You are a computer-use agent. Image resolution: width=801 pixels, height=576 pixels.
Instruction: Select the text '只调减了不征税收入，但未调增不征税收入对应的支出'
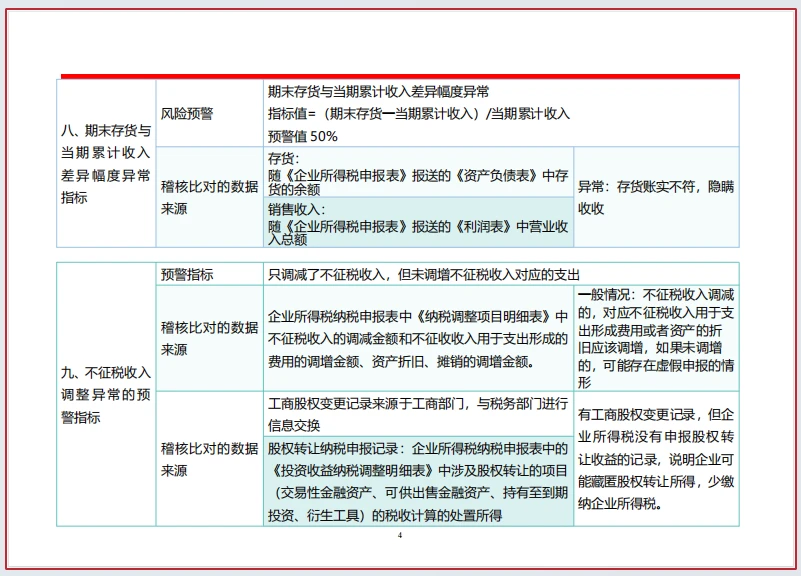point(423,275)
